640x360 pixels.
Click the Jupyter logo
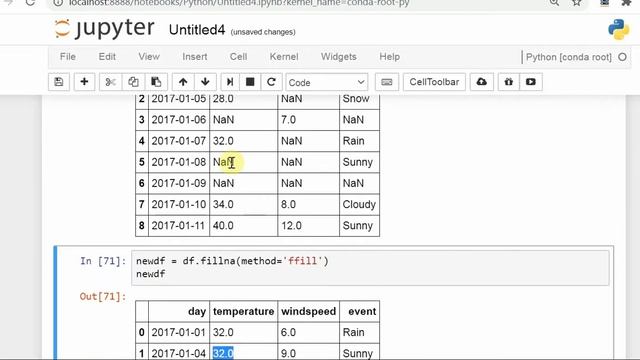(x=104, y=29)
